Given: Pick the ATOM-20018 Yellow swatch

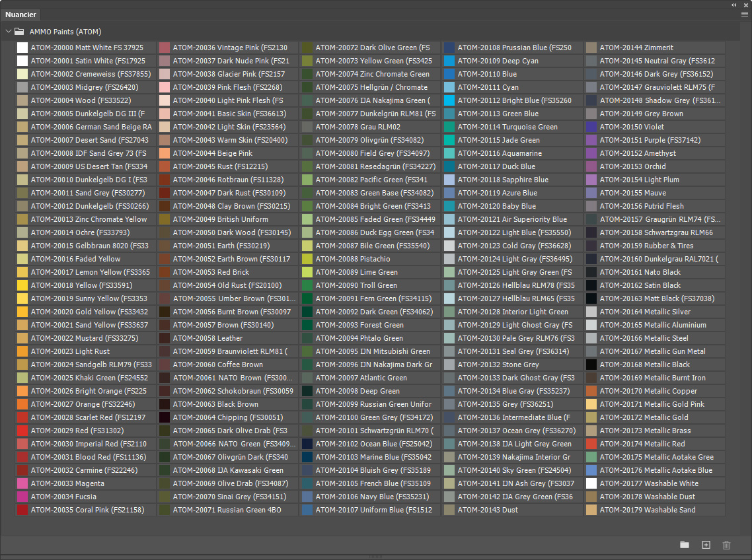Looking at the screenshot, I should 22,285.
